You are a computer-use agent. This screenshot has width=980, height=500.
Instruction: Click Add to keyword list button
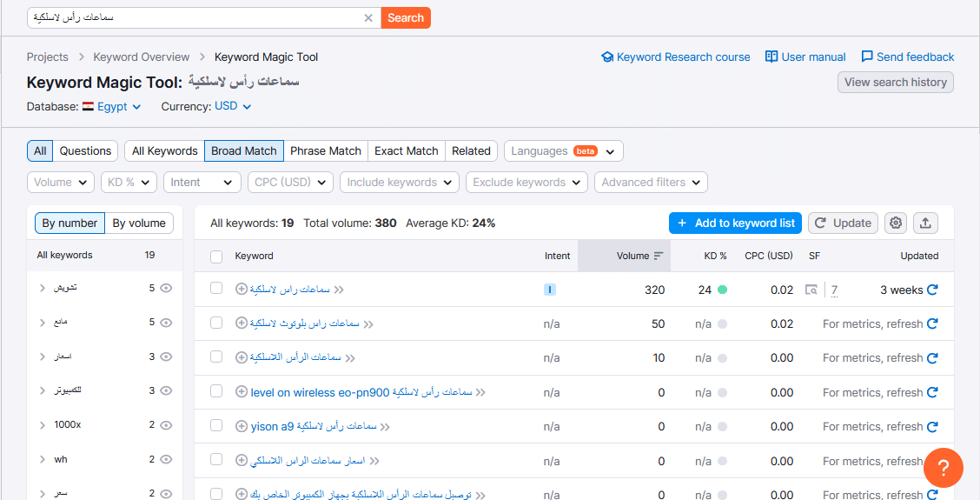coord(735,223)
